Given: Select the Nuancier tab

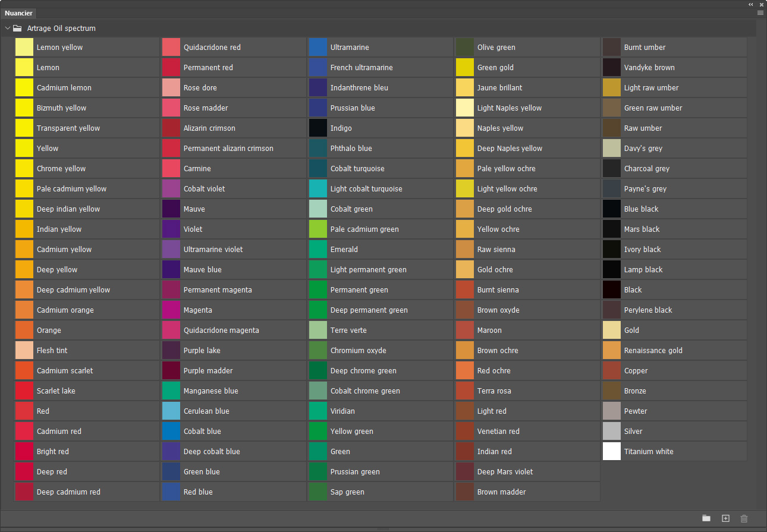Looking at the screenshot, I should pyautogui.click(x=18, y=13).
